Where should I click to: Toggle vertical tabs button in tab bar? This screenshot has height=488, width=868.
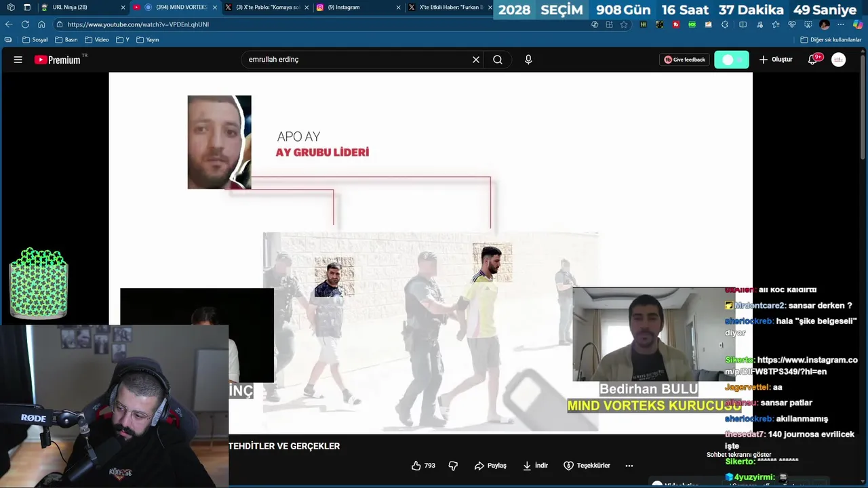tap(26, 7)
